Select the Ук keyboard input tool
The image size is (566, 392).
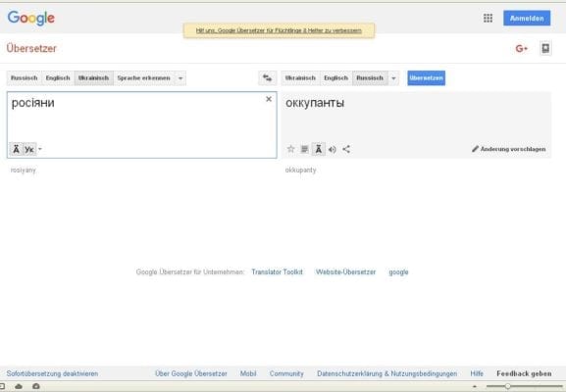[x=29, y=149]
